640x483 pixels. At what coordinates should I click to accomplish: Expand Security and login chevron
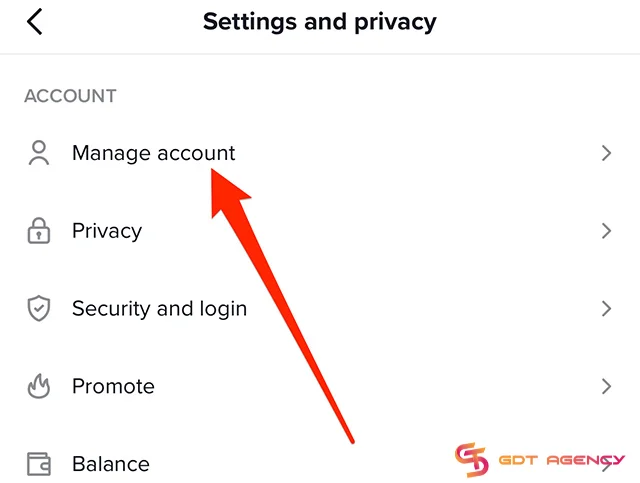point(605,308)
